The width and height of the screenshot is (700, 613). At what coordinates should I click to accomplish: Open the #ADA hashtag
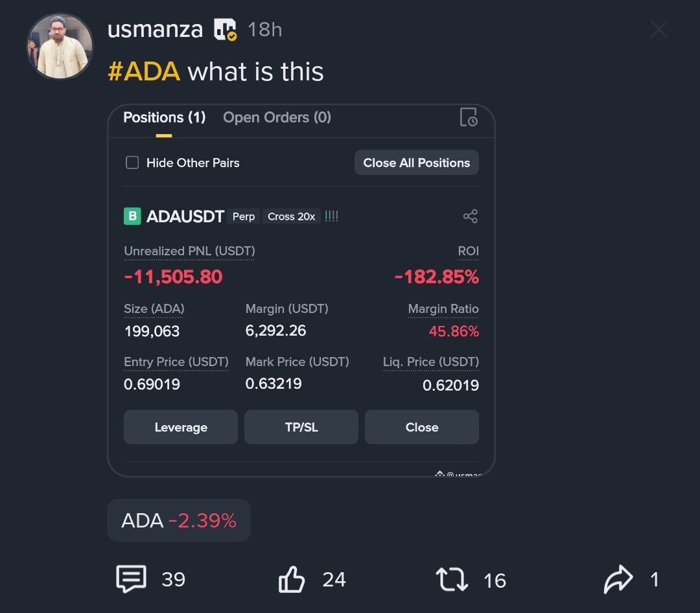[143, 71]
